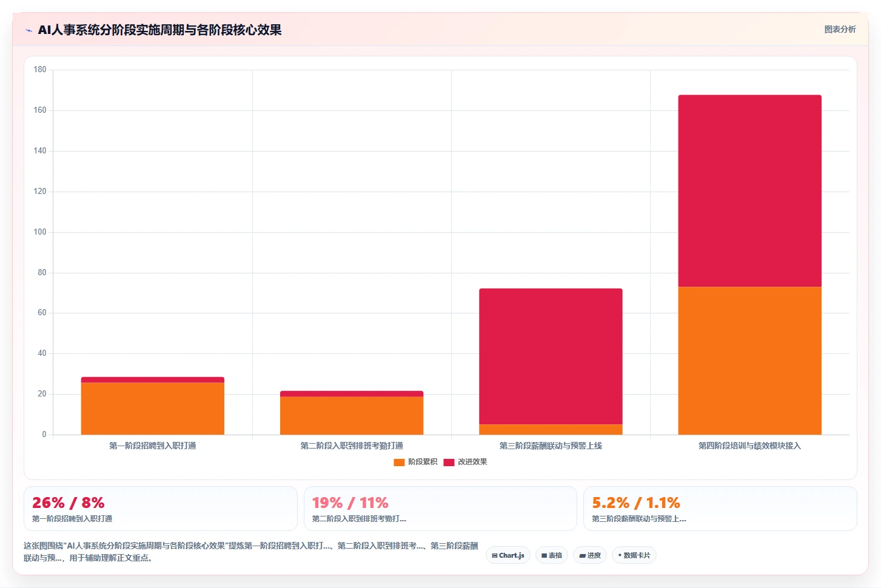This screenshot has height=588, width=881.
Task: Click the 图表分析 label in the header
Action: [840, 29]
